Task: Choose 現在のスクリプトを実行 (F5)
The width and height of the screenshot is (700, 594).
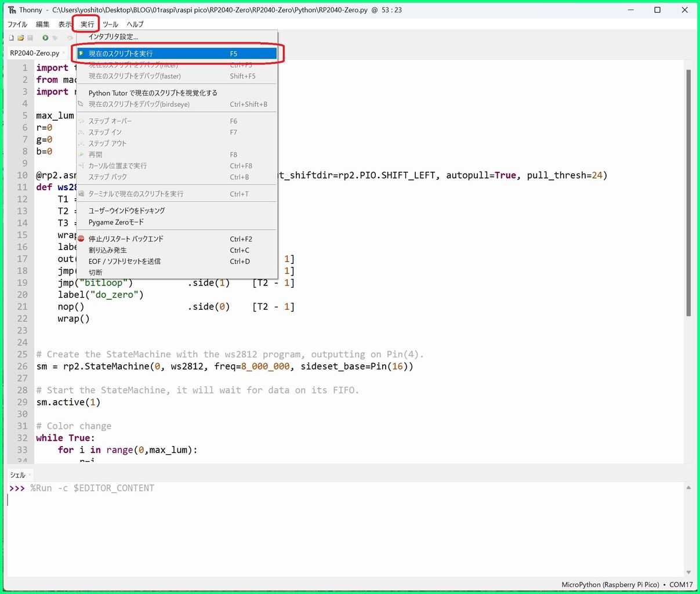Action: pos(177,53)
